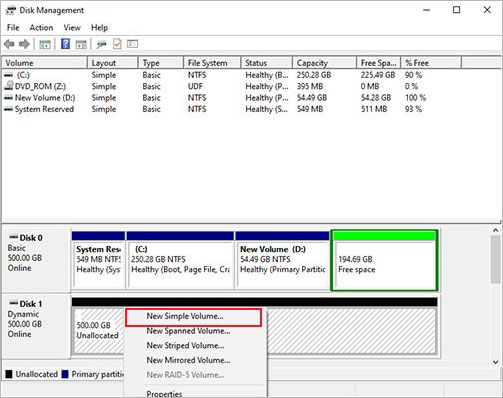The width and height of the screenshot is (503, 398).
Task: Sort by the % Free column header
Action: (431, 63)
